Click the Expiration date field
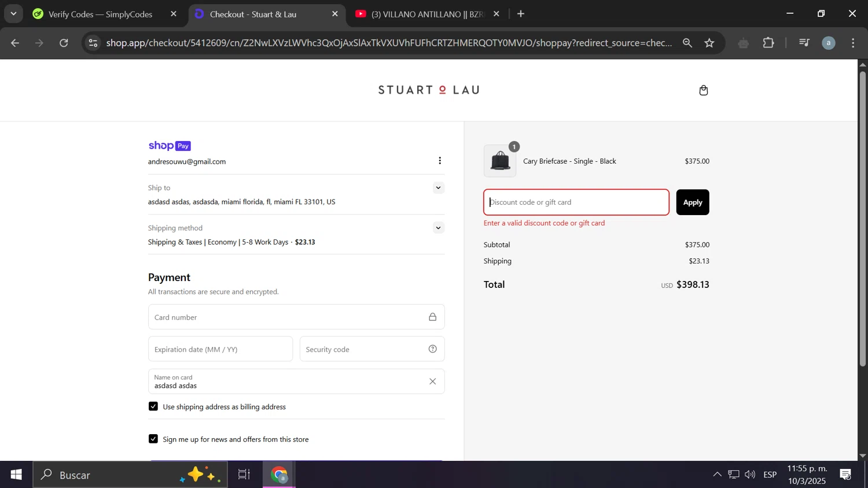The width and height of the screenshot is (868, 488). point(220,349)
